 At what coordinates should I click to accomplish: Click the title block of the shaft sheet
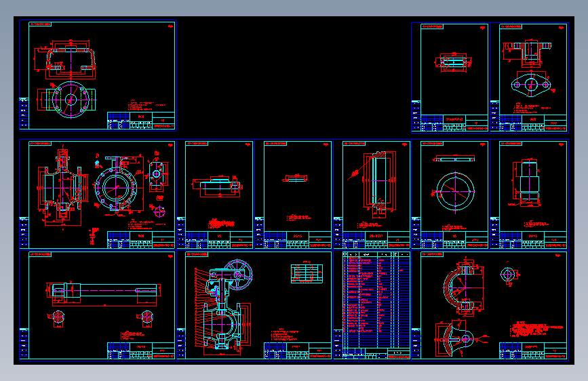point(141,350)
